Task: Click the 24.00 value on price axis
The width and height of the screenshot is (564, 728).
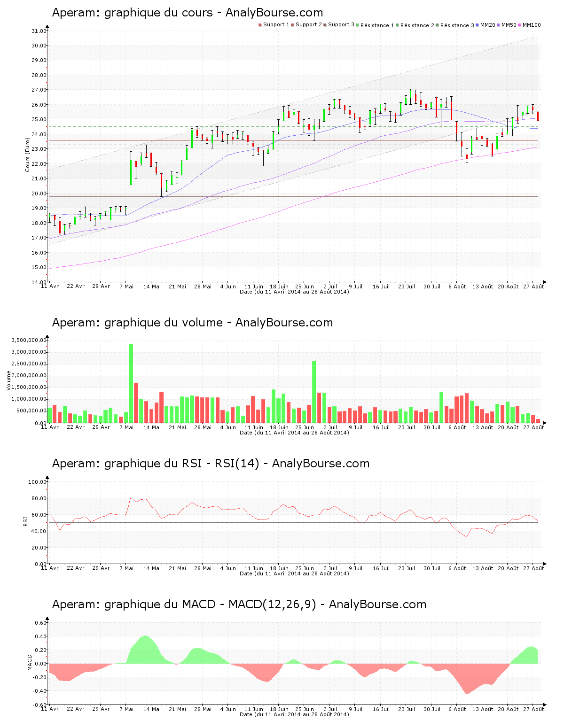Action: click(39, 134)
